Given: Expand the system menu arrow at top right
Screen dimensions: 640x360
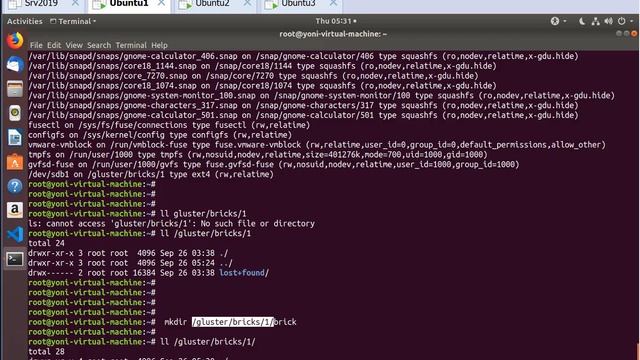Looking at the screenshot, I should click(631, 21).
